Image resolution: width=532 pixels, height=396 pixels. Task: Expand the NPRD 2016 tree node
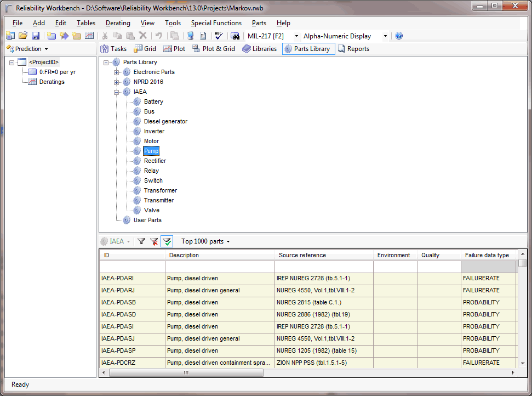tap(116, 82)
